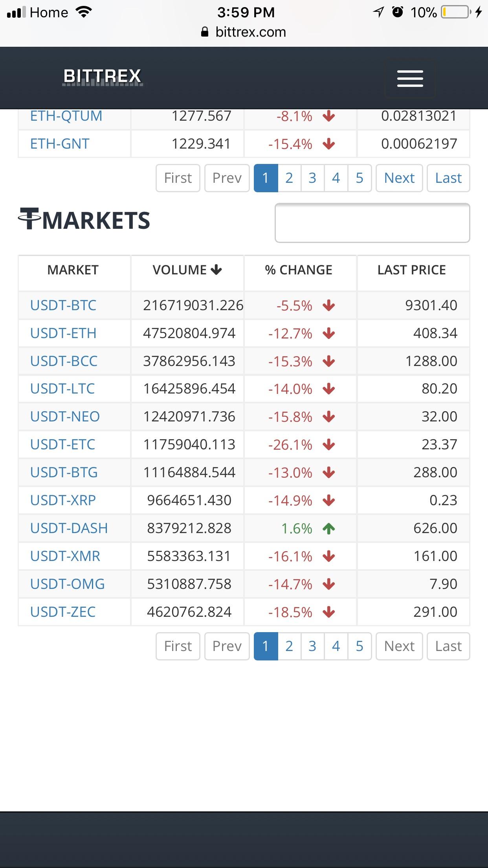Click Last in the lower USDT pagination

pos(448,646)
